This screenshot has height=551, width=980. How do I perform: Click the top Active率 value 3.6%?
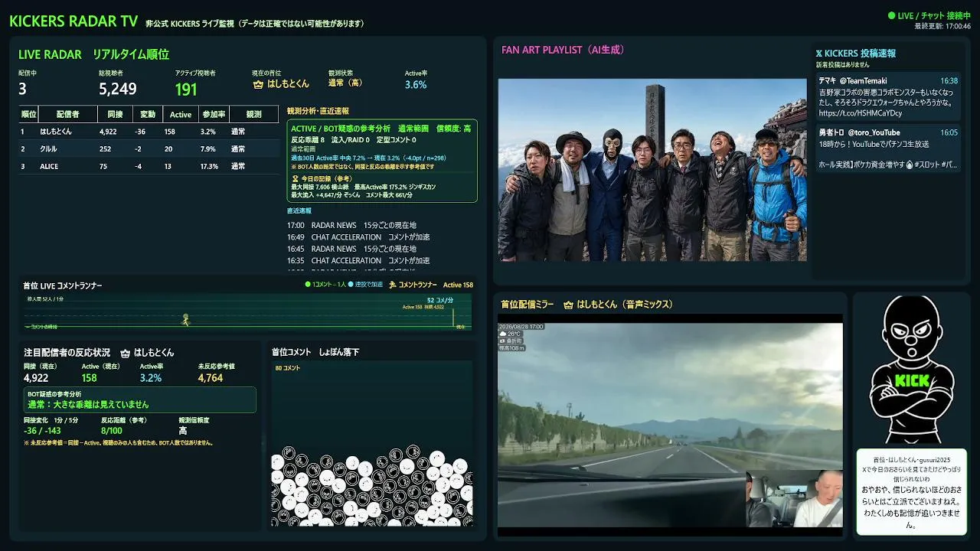coord(416,84)
